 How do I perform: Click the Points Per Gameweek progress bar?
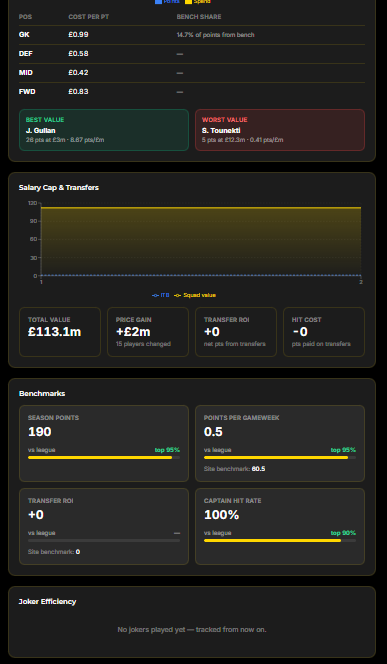point(280,457)
